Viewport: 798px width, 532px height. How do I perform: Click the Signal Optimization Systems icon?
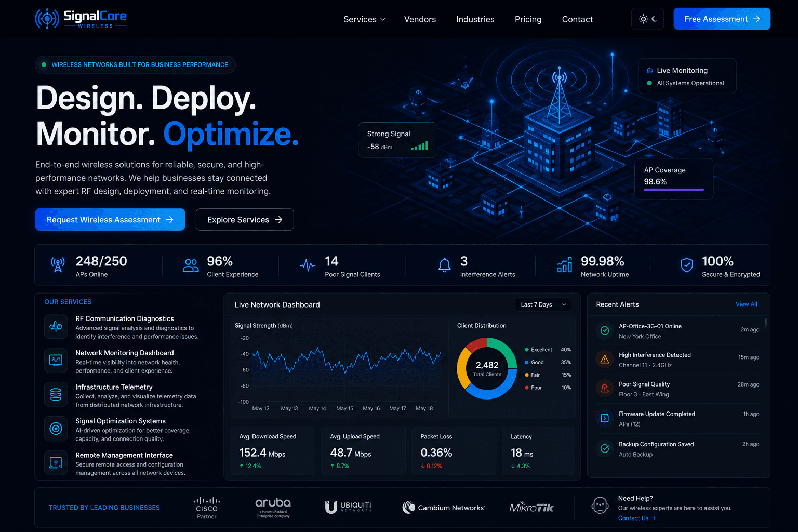click(56, 428)
